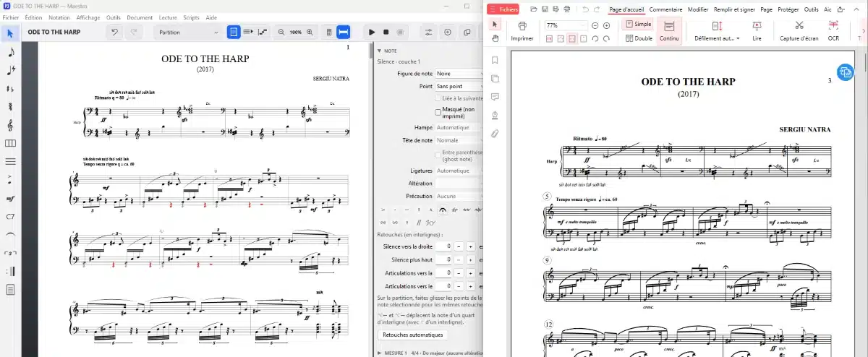Viewport: 868px width, 357px height.
Task: Start playback in Maestro
Action: click(x=372, y=32)
